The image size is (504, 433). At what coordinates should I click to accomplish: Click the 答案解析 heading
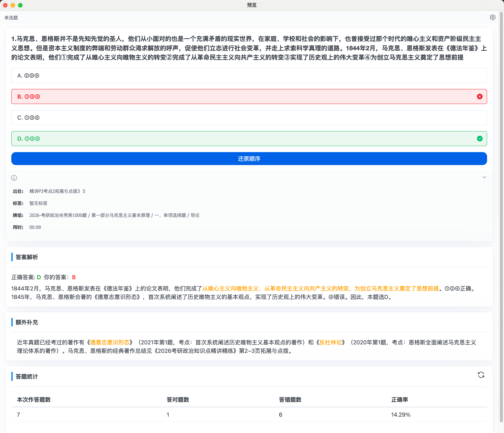(x=27, y=257)
